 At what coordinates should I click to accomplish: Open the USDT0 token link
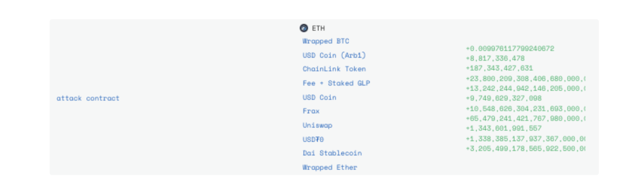[x=313, y=140]
